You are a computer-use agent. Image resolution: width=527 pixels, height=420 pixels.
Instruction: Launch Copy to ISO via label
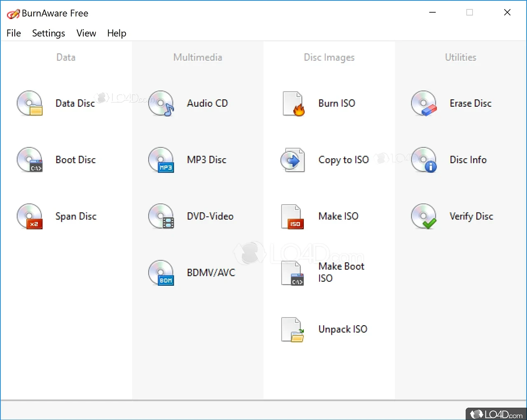tap(344, 160)
